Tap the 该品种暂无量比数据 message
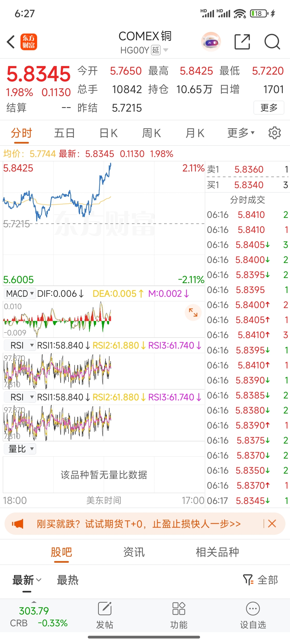 point(104,475)
